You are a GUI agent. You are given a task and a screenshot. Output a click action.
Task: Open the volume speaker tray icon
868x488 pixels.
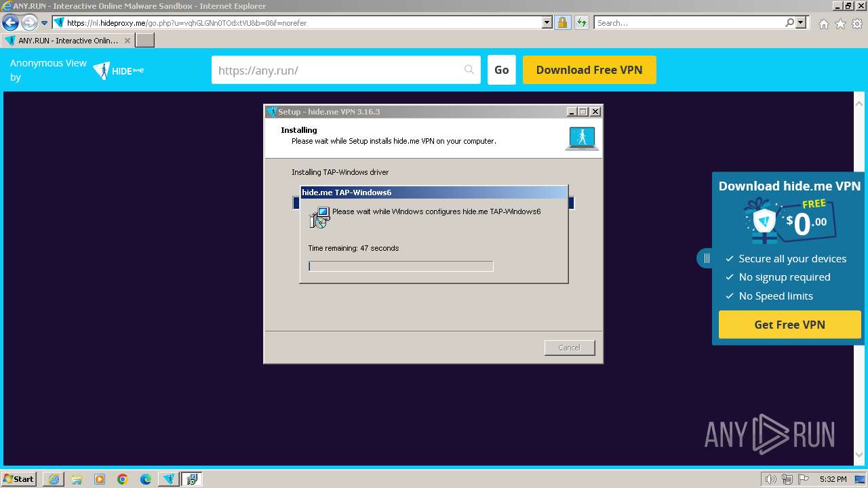click(771, 479)
